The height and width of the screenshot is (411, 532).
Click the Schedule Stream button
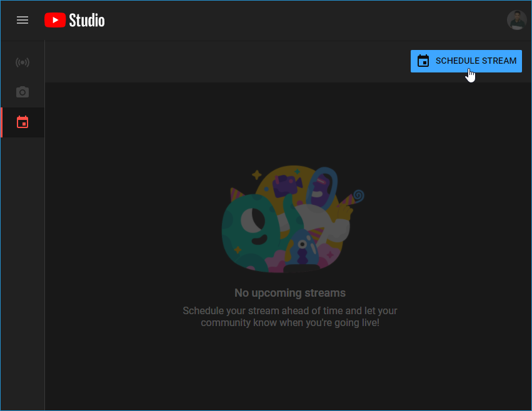pos(466,61)
